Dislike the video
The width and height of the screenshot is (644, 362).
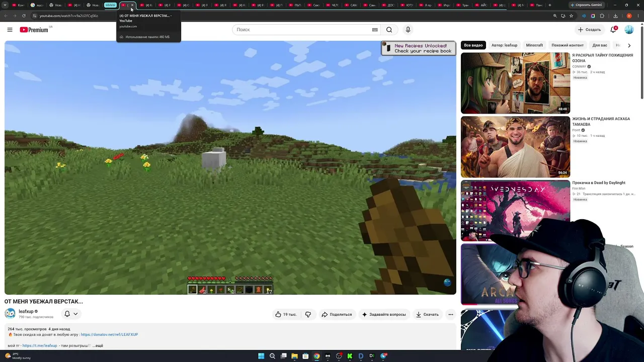coord(308,314)
